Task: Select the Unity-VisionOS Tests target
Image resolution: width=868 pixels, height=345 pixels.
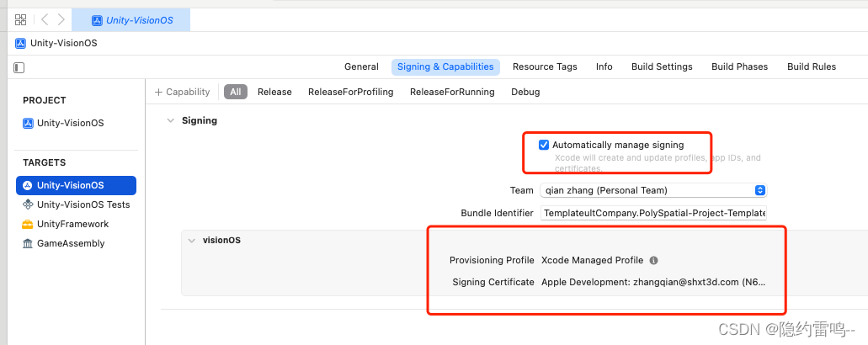Action: 77,204
